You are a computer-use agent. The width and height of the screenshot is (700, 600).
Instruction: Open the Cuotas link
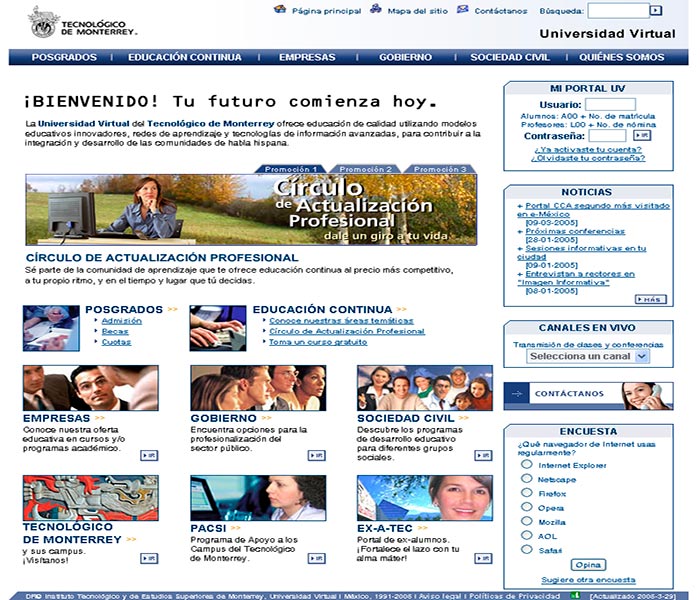116,342
